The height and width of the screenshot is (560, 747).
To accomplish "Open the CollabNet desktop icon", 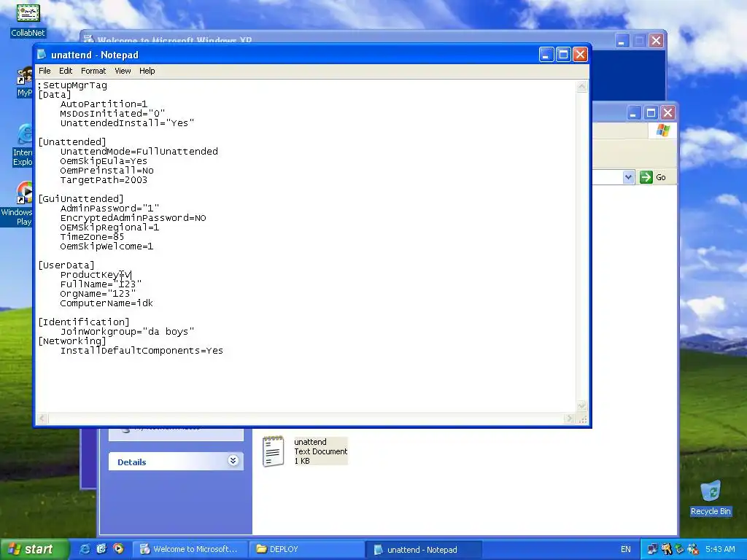I will pyautogui.click(x=28, y=20).
